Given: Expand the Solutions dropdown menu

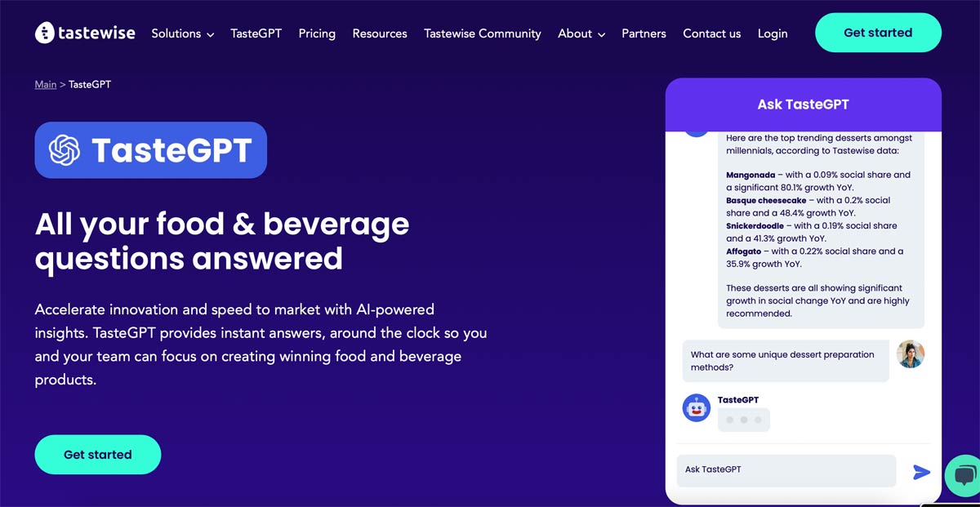Looking at the screenshot, I should pyautogui.click(x=183, y=33).
